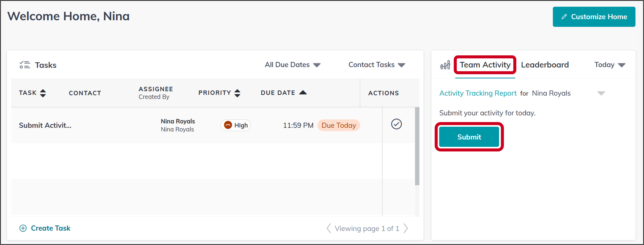This screenshot has width=644, height=245.
Task: Click the Tasks checklist icon
Action: click(x=25, y=65)
